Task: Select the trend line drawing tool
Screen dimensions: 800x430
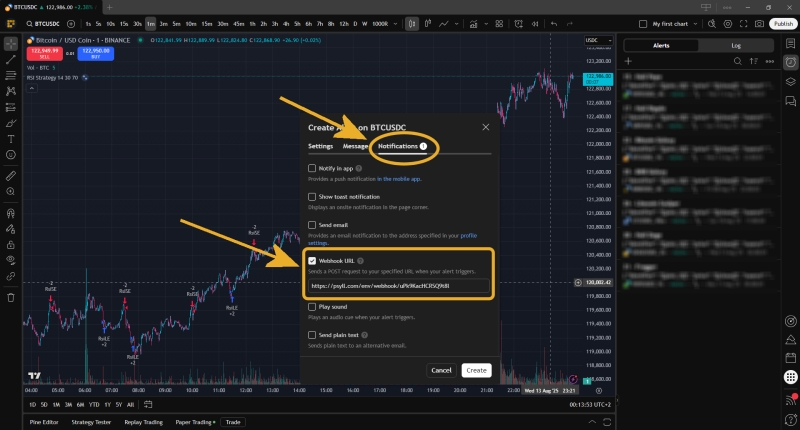Action: coord(11,60)
